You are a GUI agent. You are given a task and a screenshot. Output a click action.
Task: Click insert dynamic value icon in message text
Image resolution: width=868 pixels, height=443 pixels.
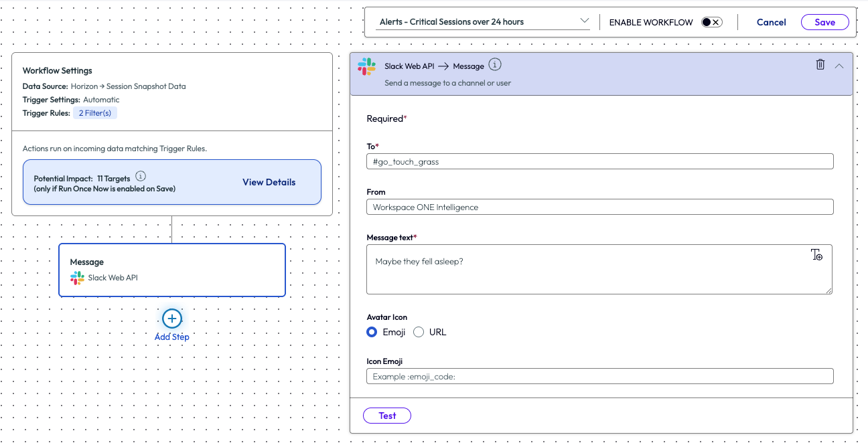pos(816,255)
